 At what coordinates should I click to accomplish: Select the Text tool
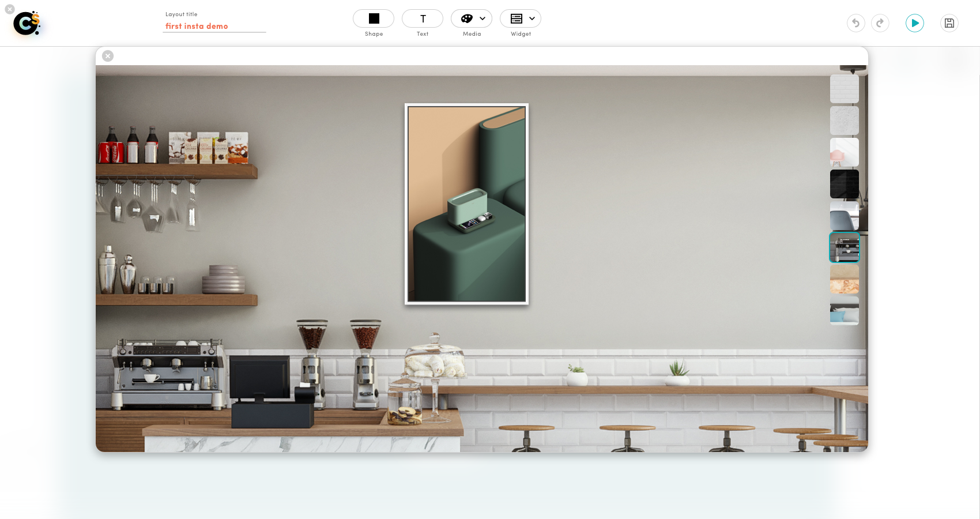(x=423, y=18)
